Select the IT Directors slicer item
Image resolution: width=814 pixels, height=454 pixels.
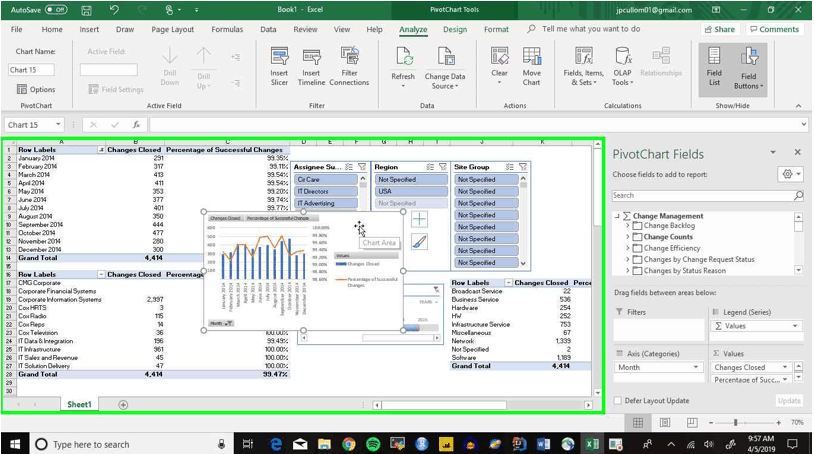click(326, 191)
